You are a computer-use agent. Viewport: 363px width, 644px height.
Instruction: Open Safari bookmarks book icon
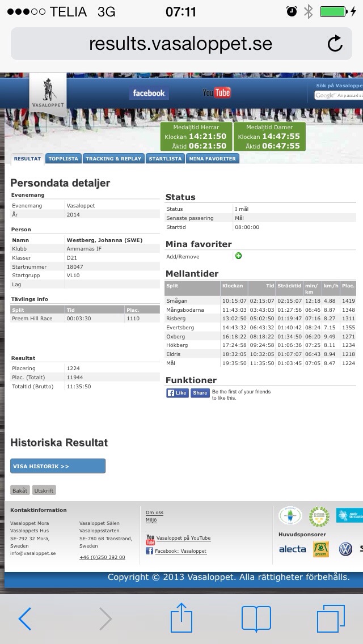tap(256, 618)
